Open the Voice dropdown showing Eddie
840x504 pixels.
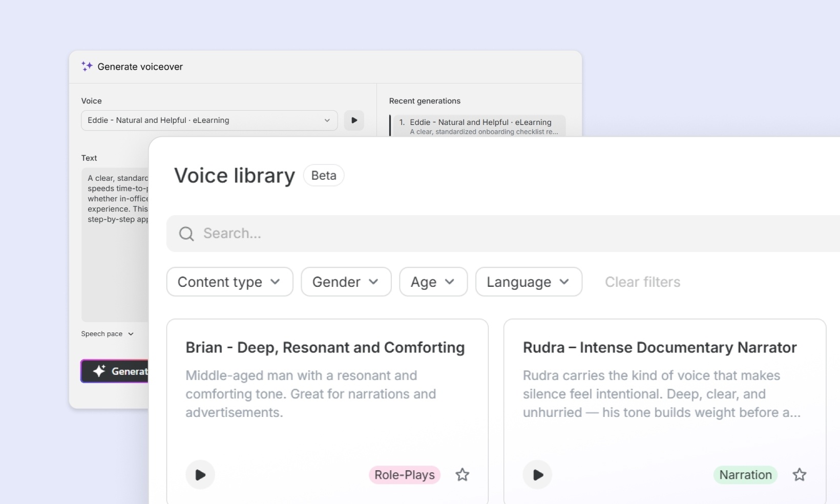pos(209,120)
